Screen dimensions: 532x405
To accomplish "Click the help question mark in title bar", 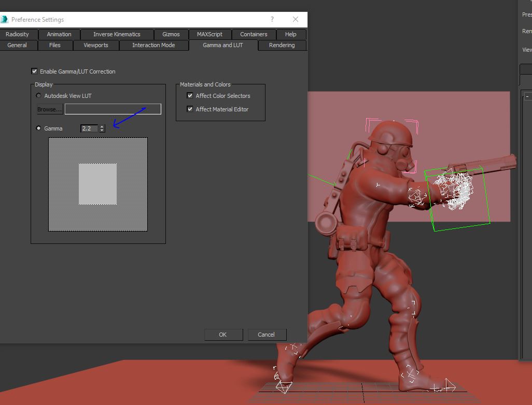I will click(272, 19).
